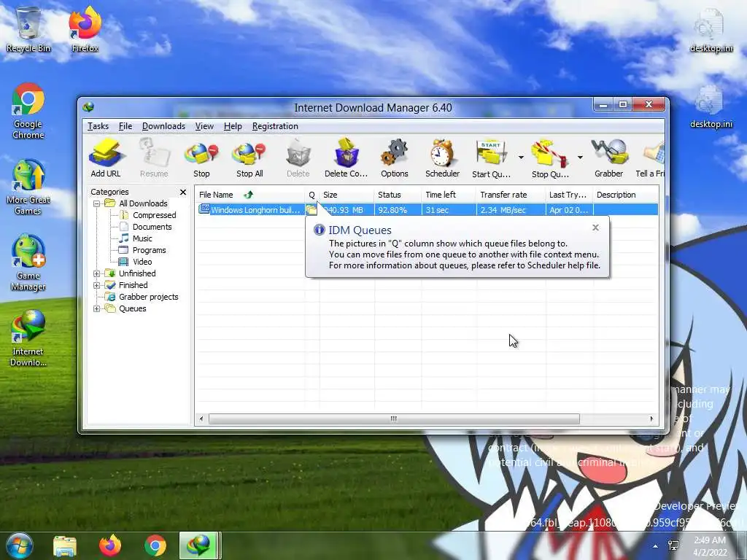Click the Resume toolbar icon
Viewport: 747px width, 560px height.
[x=154, y=158]
